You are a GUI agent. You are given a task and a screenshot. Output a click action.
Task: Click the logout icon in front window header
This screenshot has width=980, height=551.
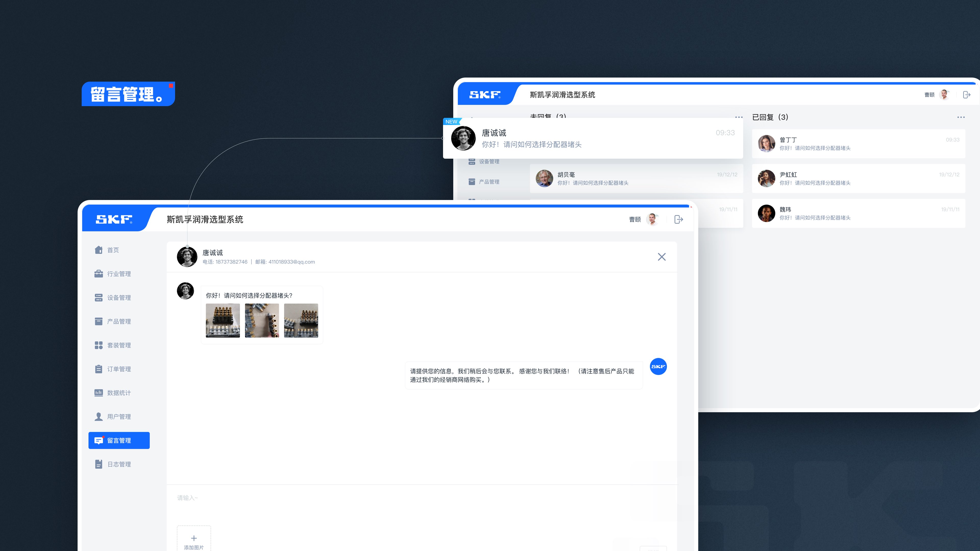click(678, 219)
